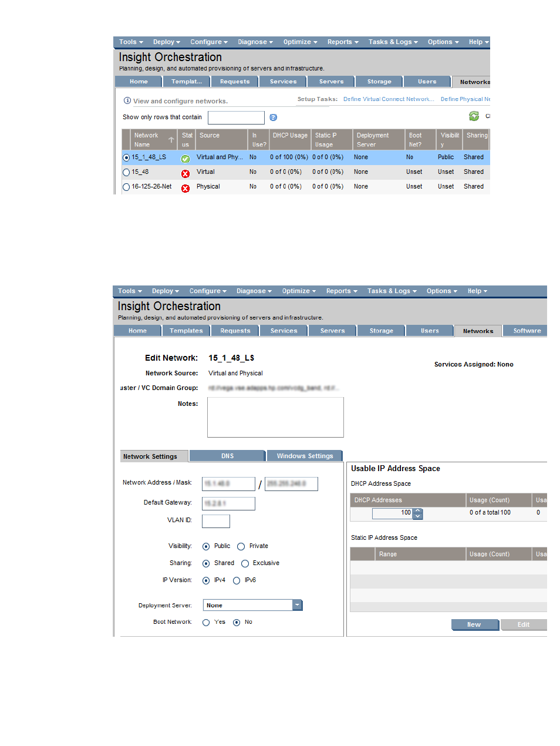Click the Deployment Server column header
The width and height of the screenshot is (560, 746).
click(379, 140)
